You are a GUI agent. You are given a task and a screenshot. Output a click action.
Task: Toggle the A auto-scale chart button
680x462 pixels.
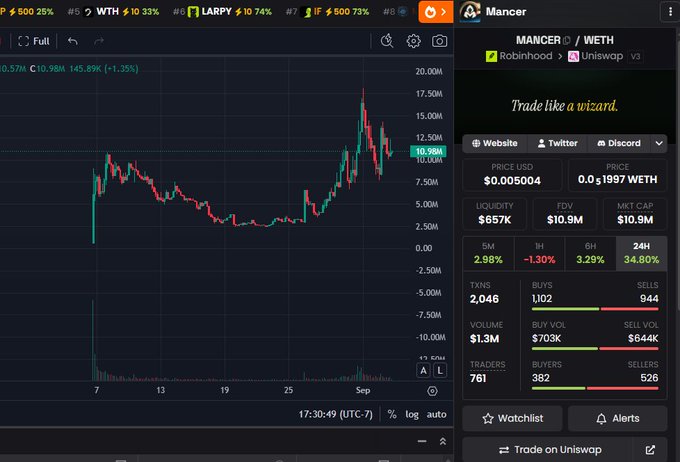tap(423, 370)
